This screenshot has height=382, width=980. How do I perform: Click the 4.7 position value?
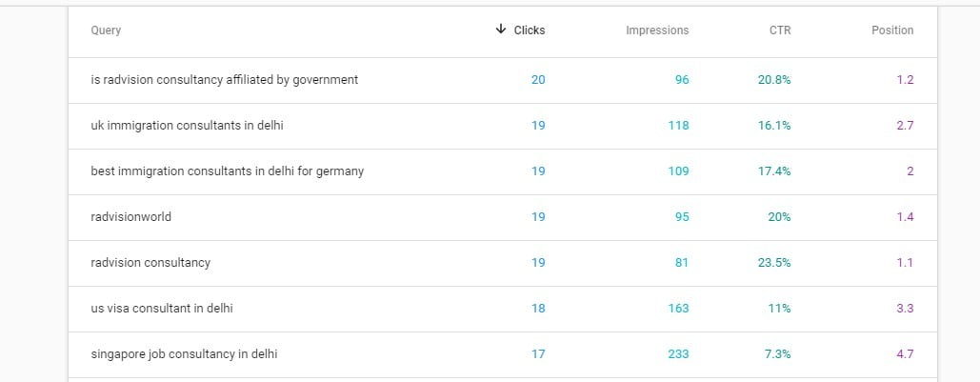point(905,354)
